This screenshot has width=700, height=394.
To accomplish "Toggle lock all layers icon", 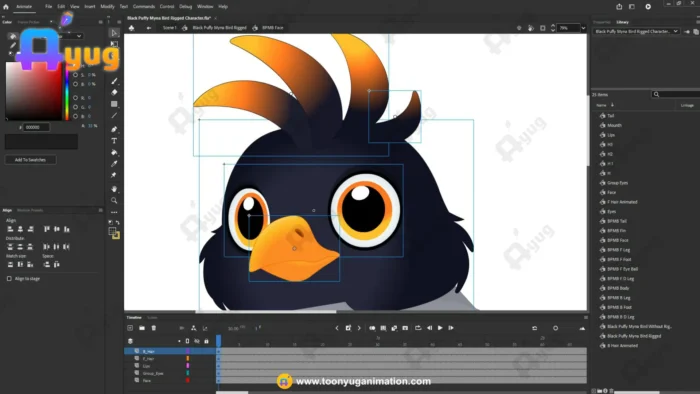I will click(x=206, y=341).
